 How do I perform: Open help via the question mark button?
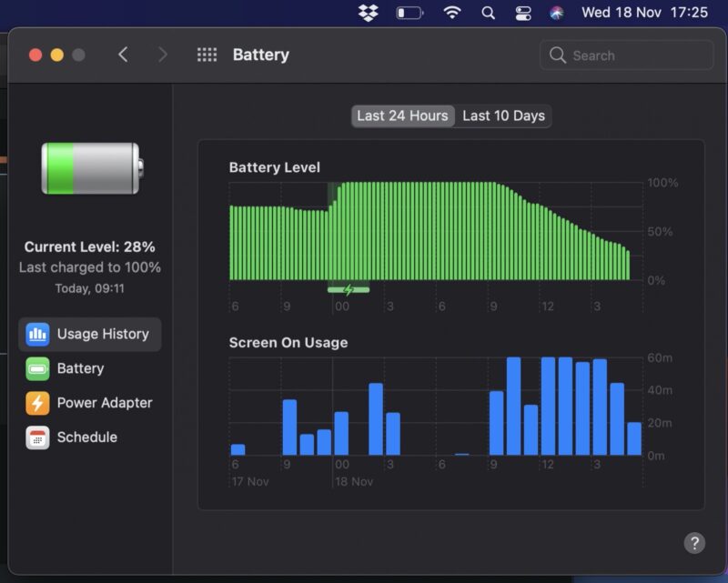pos(693,543)
